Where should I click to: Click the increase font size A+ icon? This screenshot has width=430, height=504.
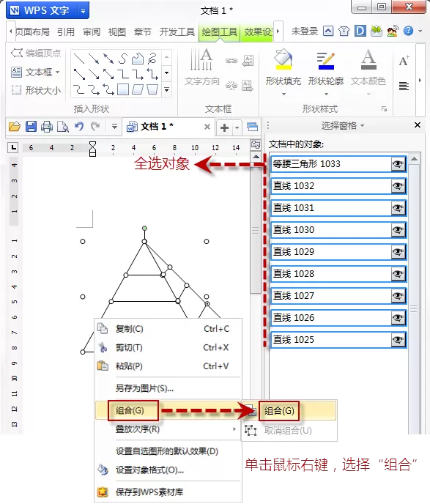tap(404, 60)
